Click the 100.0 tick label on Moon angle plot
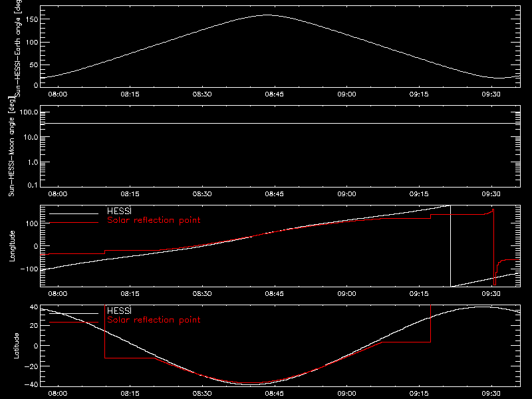Image resolution: width=532 pixels, height=399 pixels. coord(29,112)
